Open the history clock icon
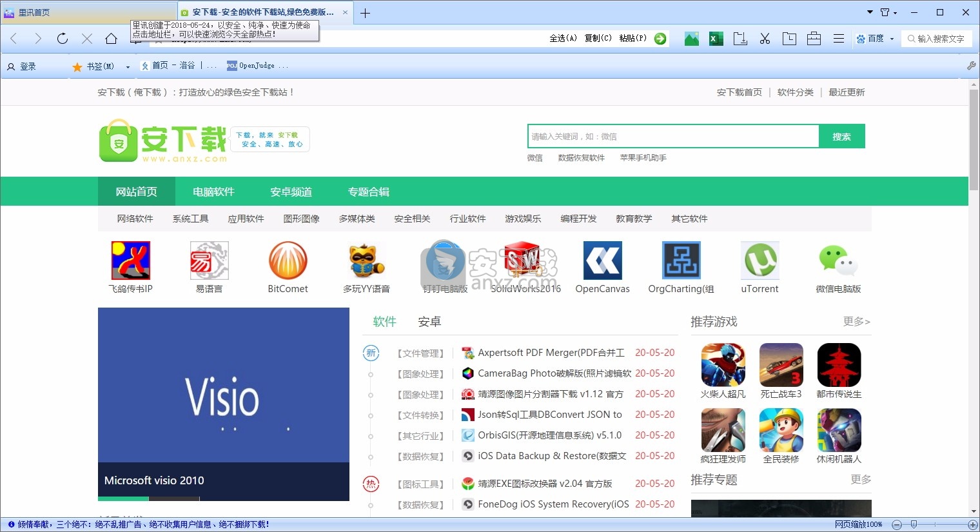Screen dimensions: 980x532 pyautogui.click(x=789, y=39)
